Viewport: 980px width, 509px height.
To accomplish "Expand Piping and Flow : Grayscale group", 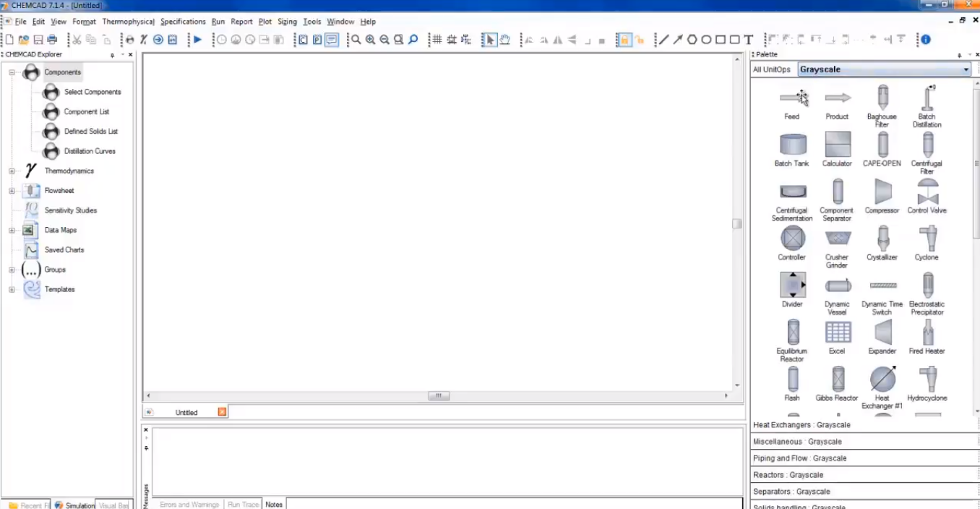I will 864,458.
